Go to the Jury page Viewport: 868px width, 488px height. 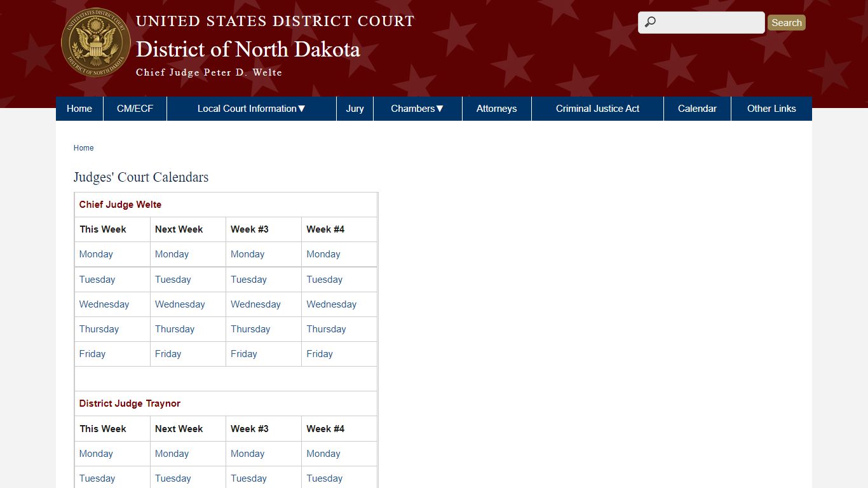click(x=355, y=109)
